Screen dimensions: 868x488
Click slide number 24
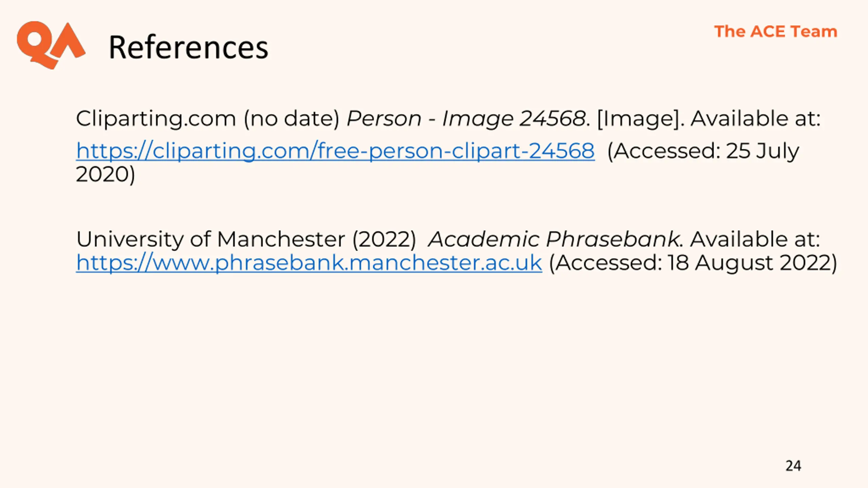click(793, 466)
